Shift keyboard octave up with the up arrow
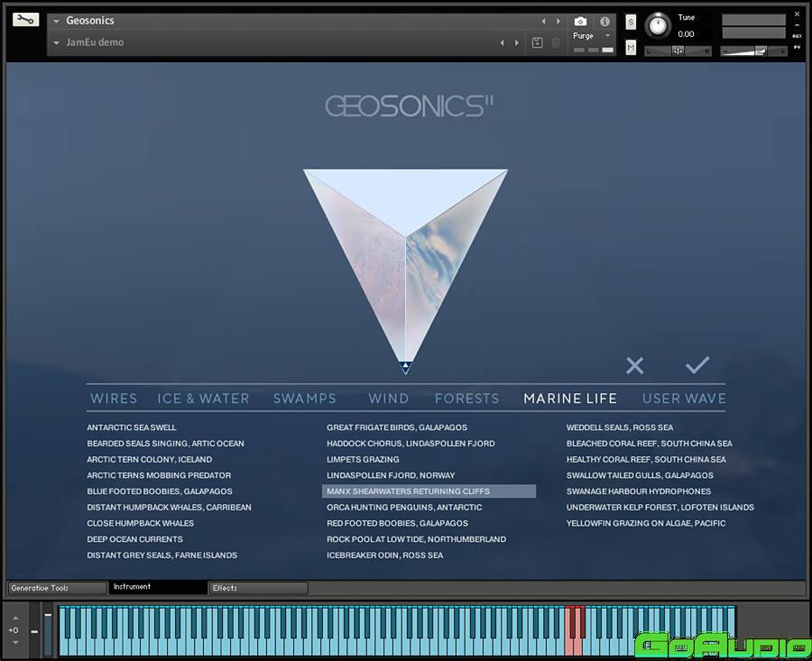The height and width of the screenshot is (661, 812). (15, 618)
